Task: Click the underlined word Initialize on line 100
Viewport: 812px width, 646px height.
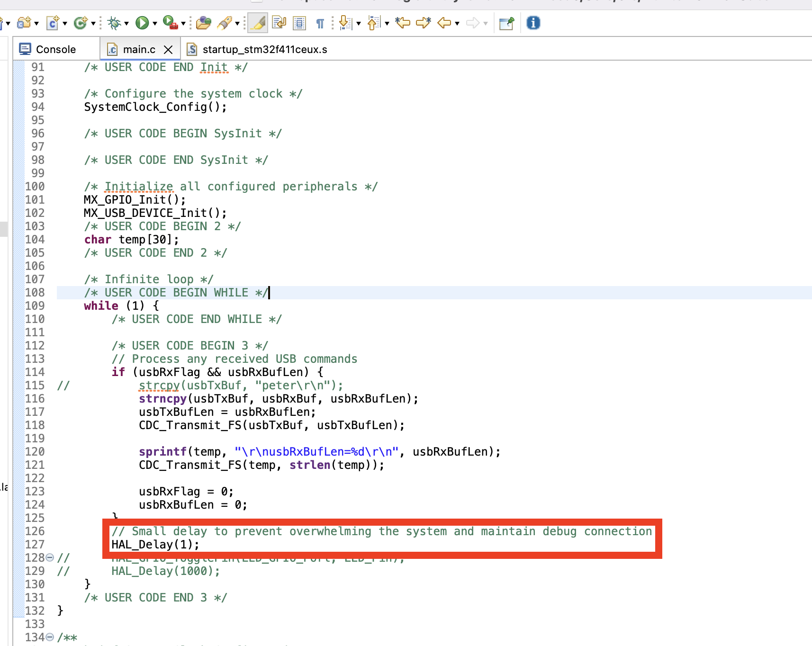Action: coord(139,187)
